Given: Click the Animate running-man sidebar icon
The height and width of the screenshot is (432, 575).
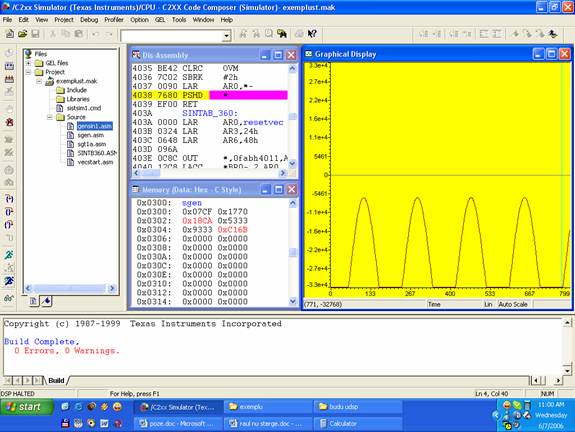Looking at the screenshot, I should [9, 281].
